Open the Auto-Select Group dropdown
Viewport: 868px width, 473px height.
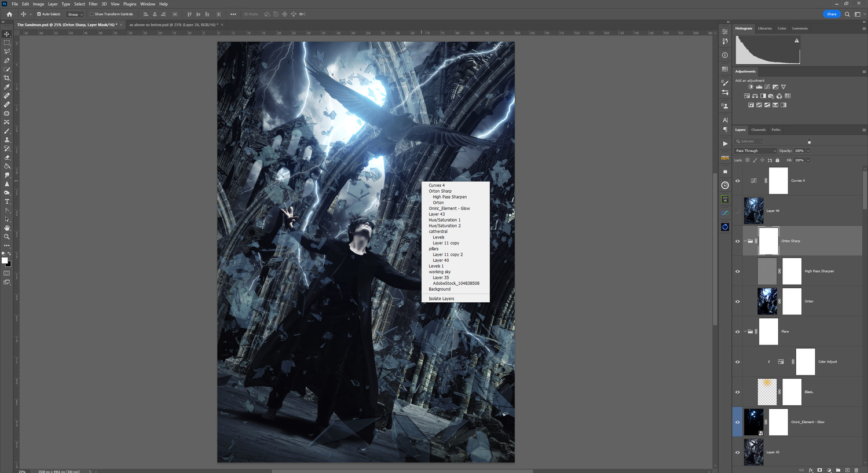coord(75,14)
